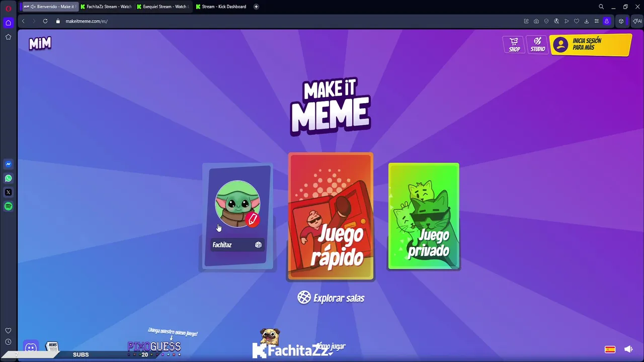Open the send Flow arrow icon
Viewport: 644px width, 362px height.
(x=567, y=21)
